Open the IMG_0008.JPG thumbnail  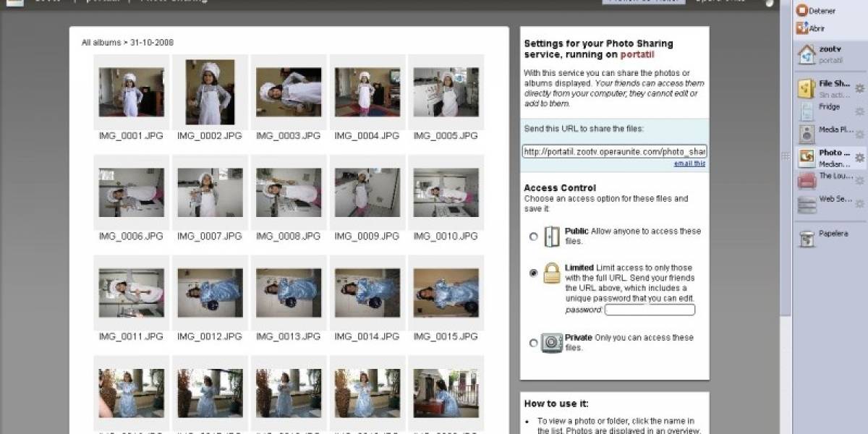(289, 193)
